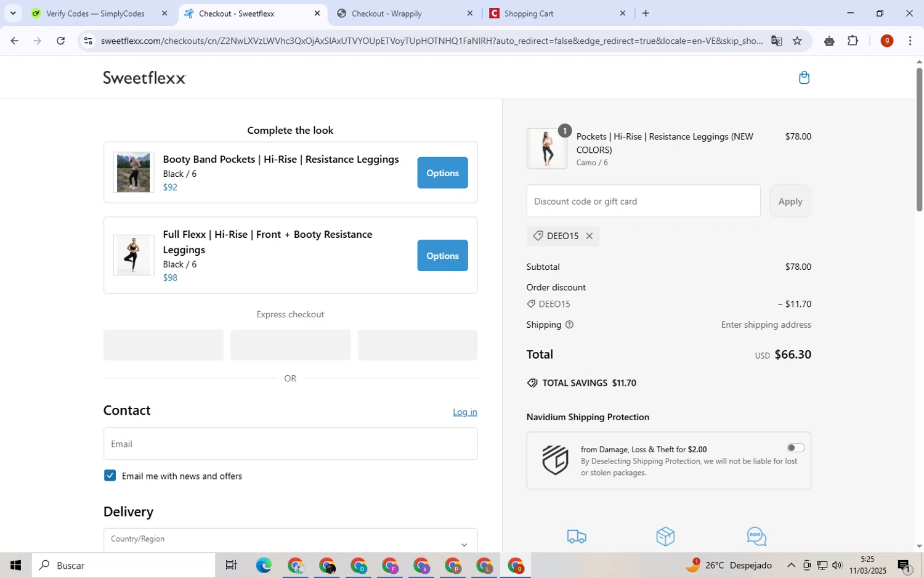Switch to Shopping Cart tab
The height and width of the screenshot is (578, 924).
tap(529, 13)
